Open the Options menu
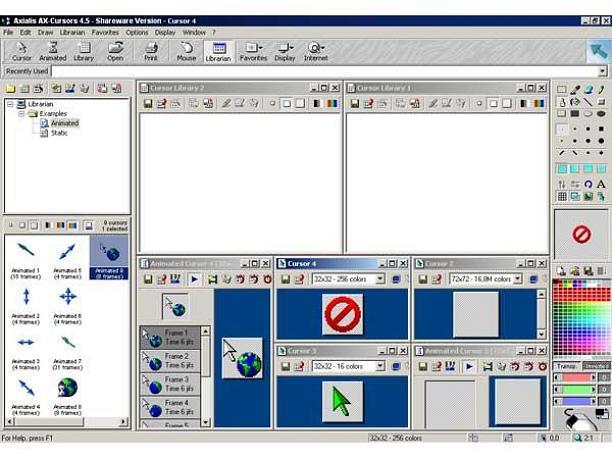 click(137, 32)
